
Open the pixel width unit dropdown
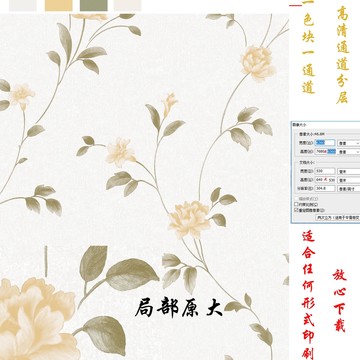(349, 143)
